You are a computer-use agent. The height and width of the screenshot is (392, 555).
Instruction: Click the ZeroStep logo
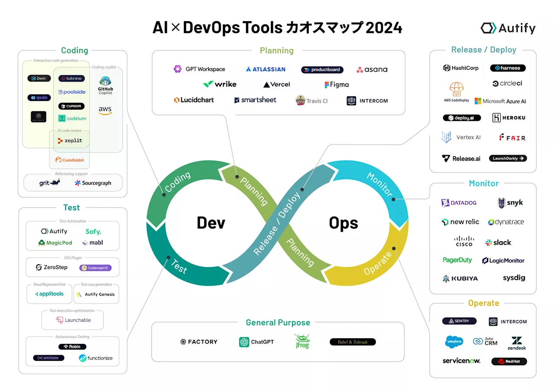[52, 267]
